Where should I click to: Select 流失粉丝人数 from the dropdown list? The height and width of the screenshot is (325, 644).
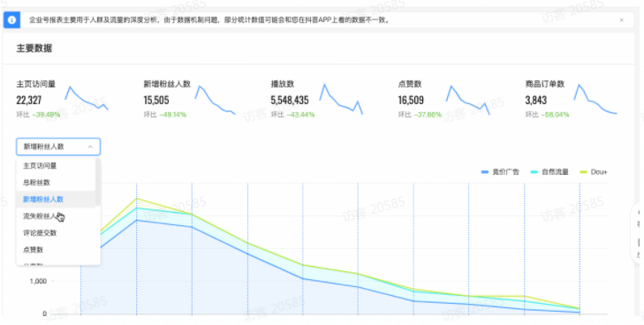(56, 216)
